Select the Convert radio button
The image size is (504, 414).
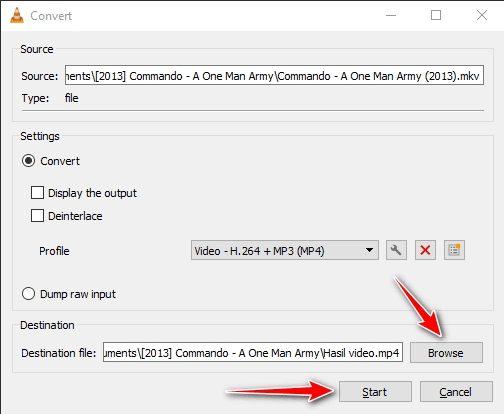coord(28,161)
